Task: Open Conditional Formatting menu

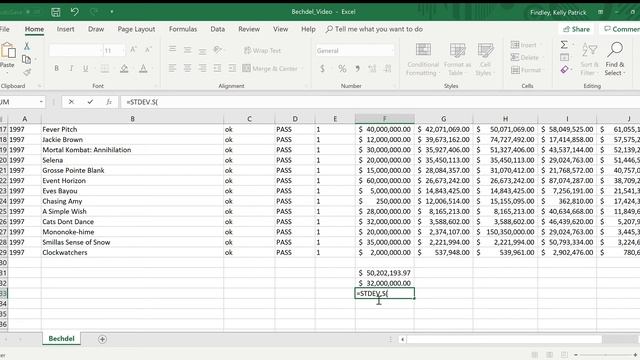Action: [x=422, y=59]
